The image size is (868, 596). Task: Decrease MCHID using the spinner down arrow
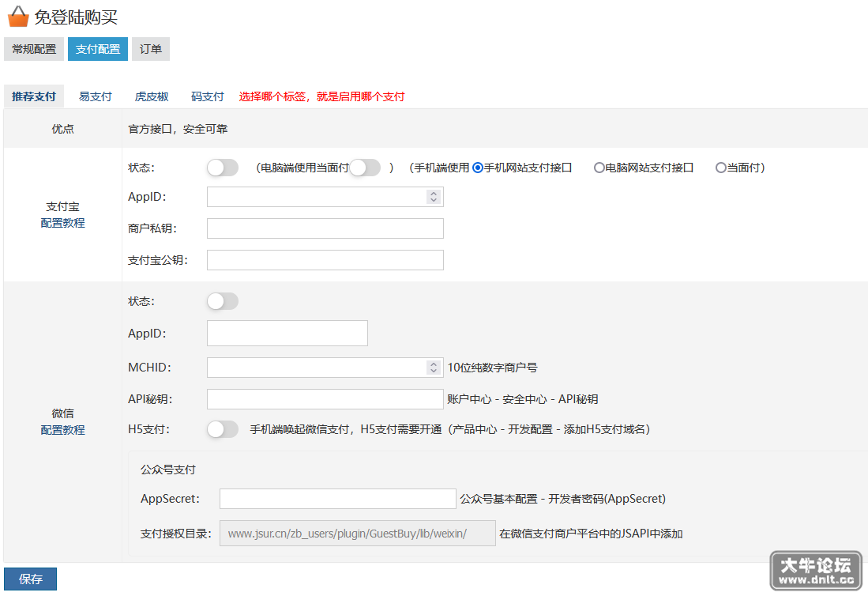point(434,371)
